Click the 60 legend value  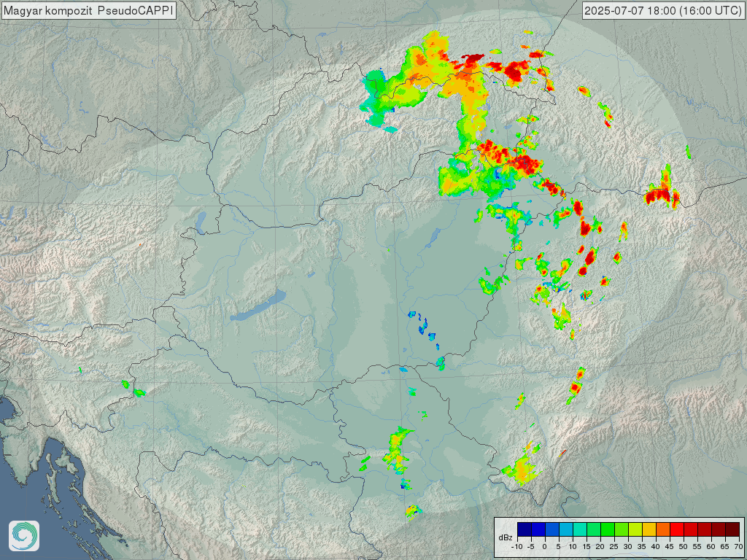coord(711,547)
